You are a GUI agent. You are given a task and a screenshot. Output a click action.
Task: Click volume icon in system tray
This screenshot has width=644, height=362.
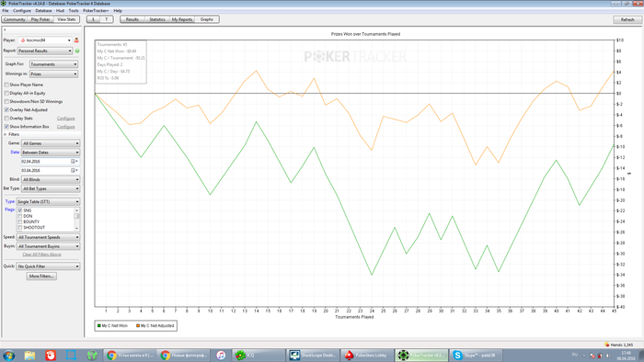(608, 356)
